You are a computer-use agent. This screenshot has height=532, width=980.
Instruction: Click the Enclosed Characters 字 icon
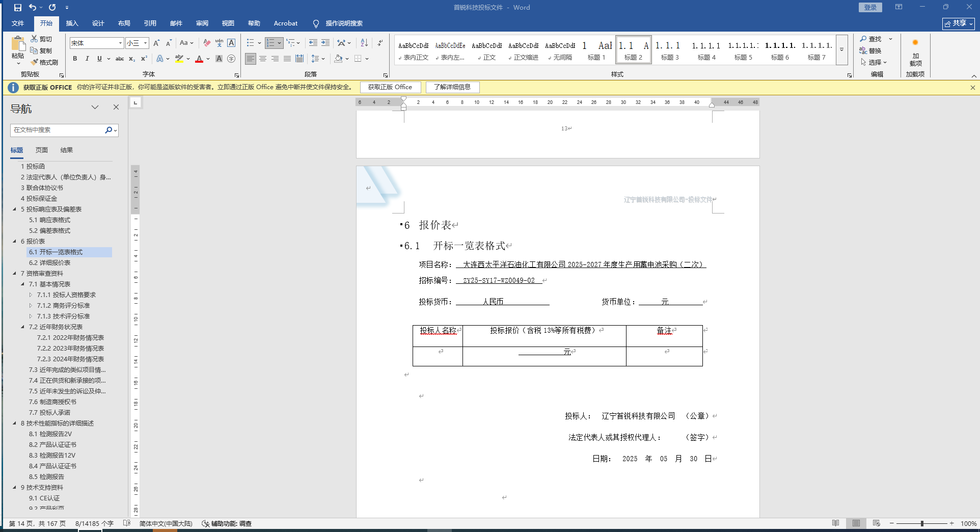coord(231,59)
